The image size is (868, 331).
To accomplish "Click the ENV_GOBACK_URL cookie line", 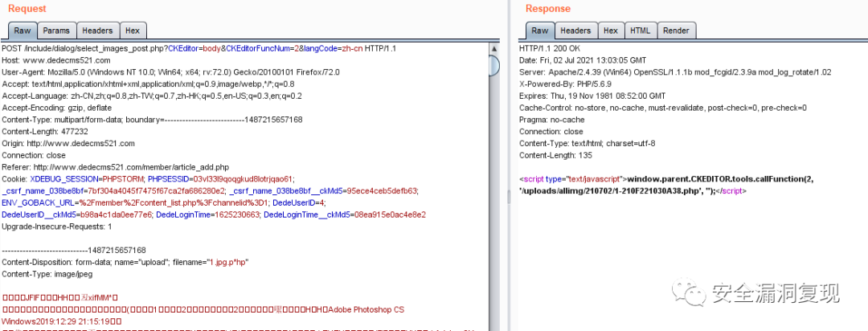I will 164,202.
